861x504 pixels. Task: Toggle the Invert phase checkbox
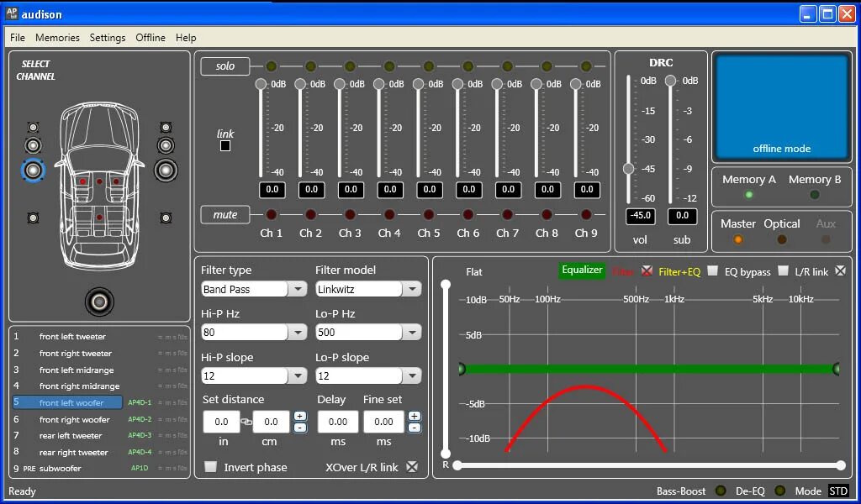point(211,467)
